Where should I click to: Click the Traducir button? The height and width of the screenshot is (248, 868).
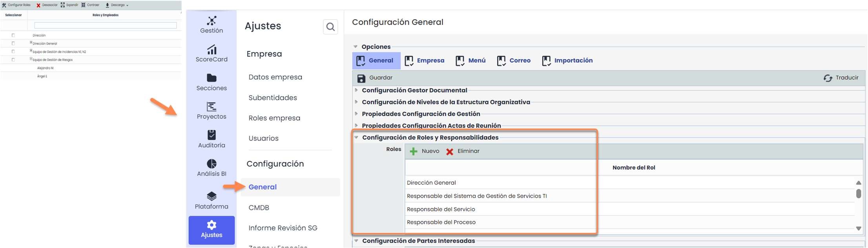pos(841,78)
